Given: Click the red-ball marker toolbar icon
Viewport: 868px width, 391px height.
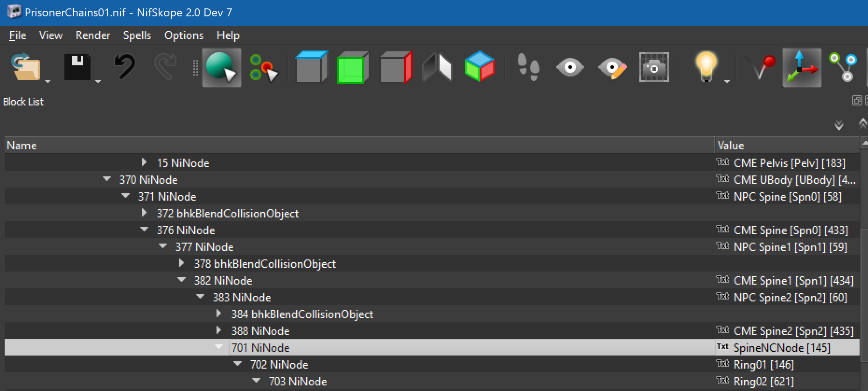Looking at the screenshot, I should coord(761,67).
